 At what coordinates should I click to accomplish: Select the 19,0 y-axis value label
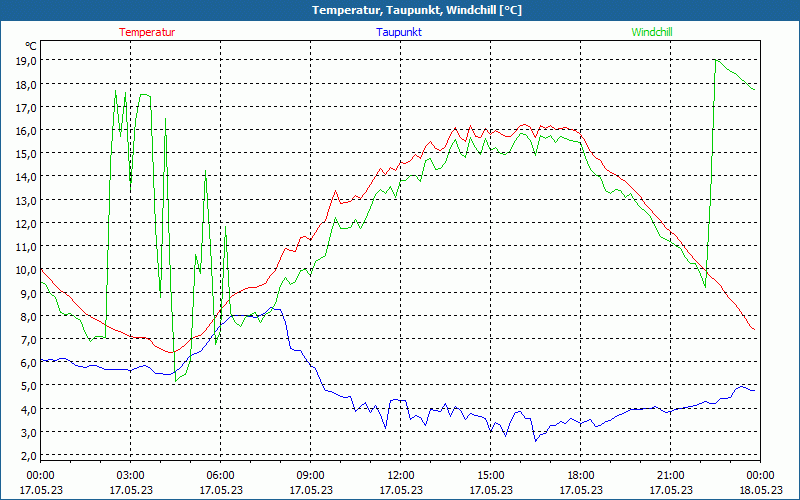(26, 60)
